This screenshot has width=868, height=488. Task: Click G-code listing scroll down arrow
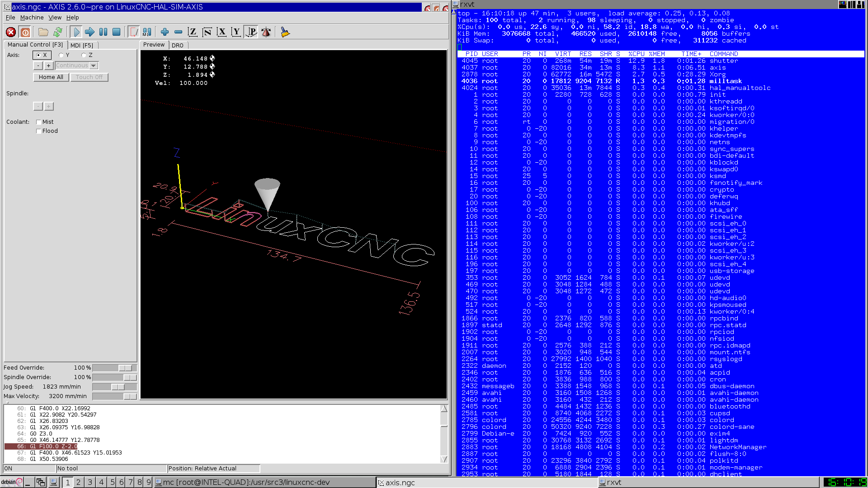444,459
